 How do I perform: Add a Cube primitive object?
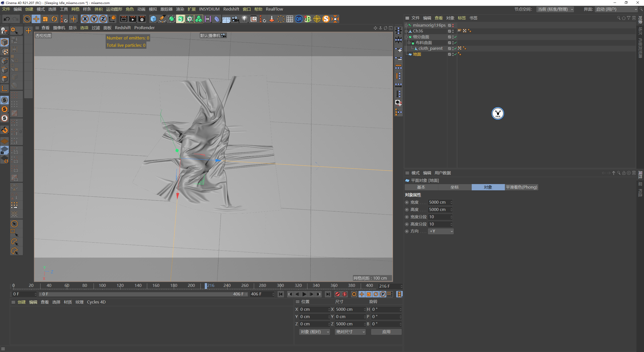pos(153,19)
